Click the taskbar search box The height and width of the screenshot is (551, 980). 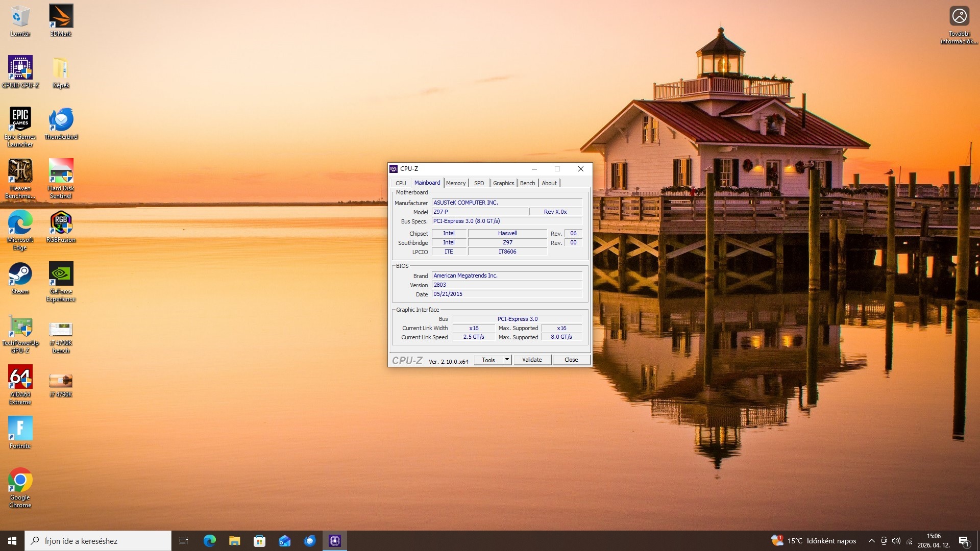coord(98,541)
